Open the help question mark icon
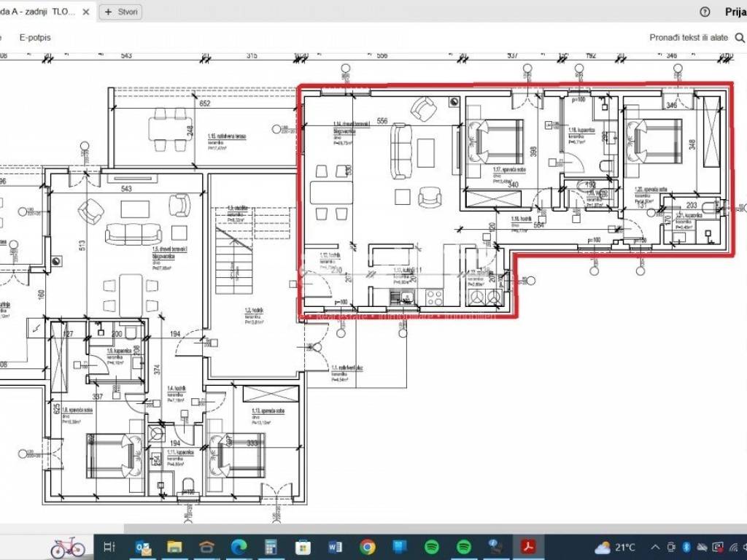 point(705,12)
